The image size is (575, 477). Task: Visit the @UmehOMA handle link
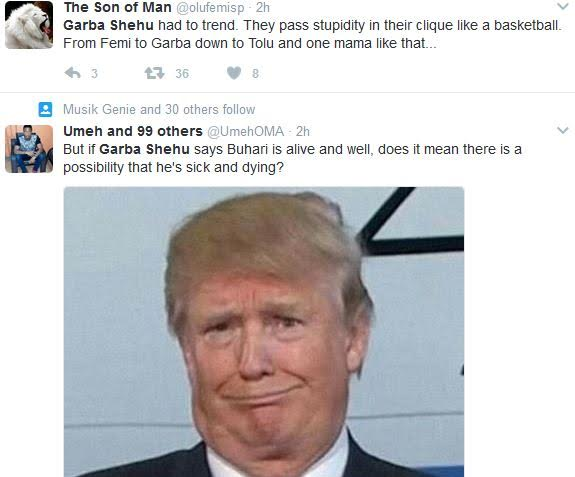point(246,131)
